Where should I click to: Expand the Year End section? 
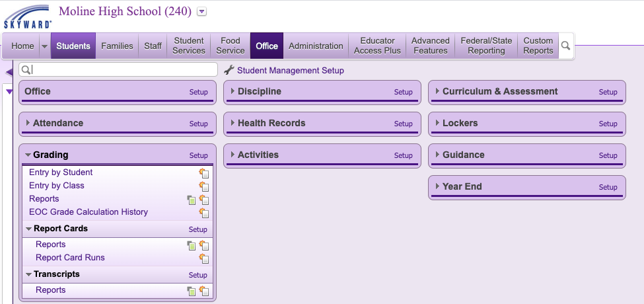click(438, 187)
